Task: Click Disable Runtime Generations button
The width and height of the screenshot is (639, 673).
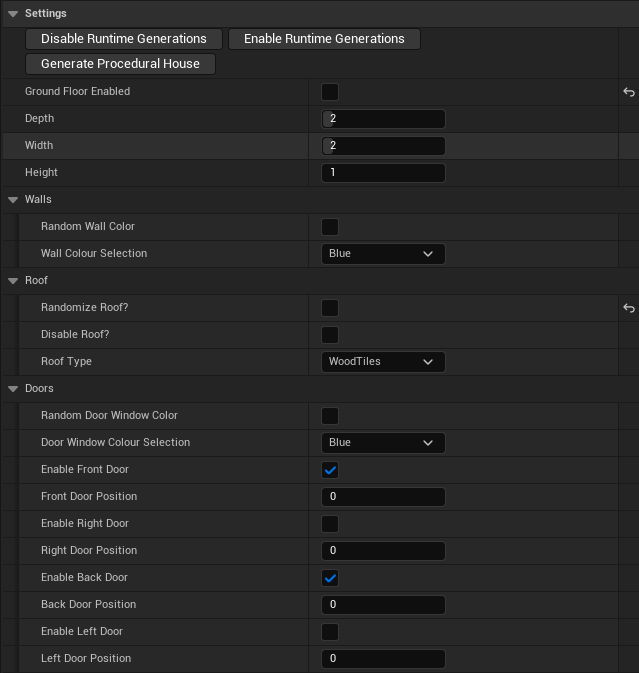Action: pos(124,39)
